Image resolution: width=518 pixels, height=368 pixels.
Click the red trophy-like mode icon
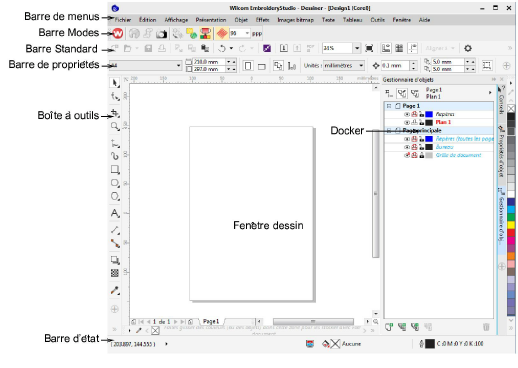(205, 33)
